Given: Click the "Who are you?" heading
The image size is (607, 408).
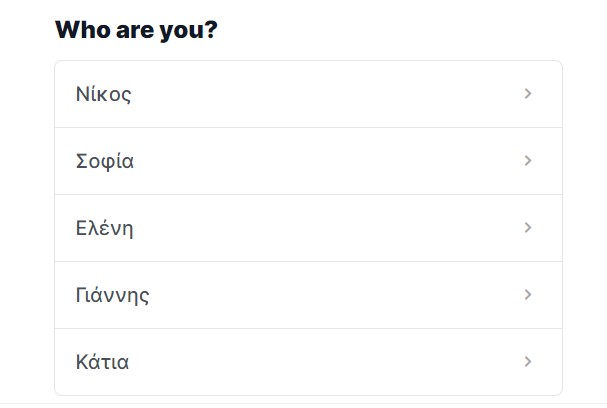Looking at the screenshot, I should coord(136,30).
